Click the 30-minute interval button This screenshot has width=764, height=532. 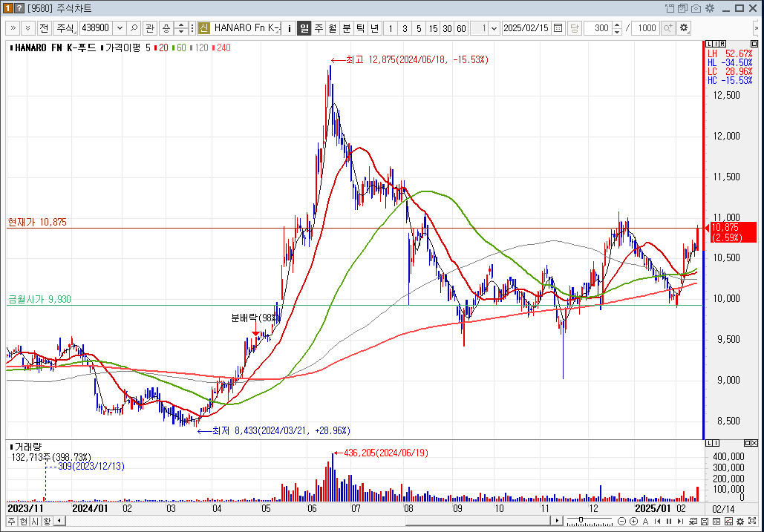(447, 28)
